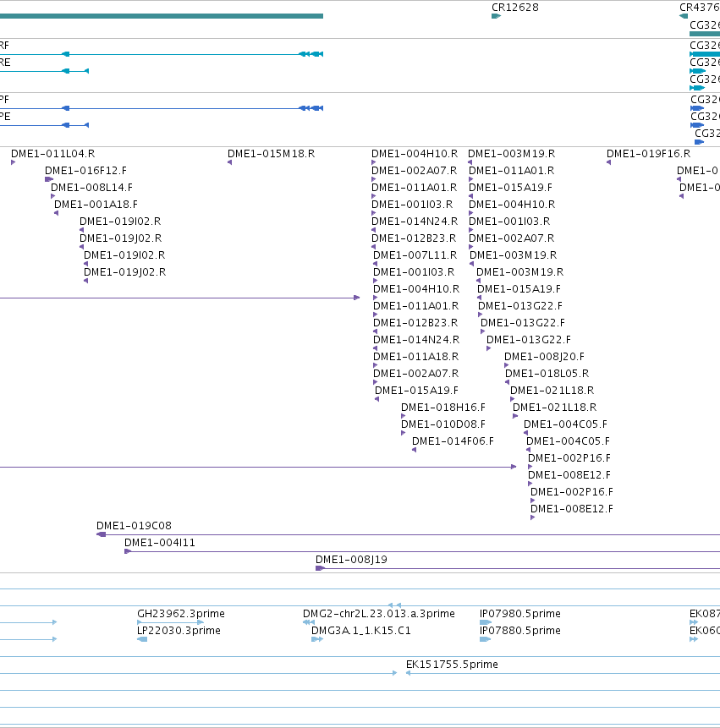Screen dimensions: 720x728
Task: Click the IP07880.5prime EST box glyph
Action: pos(485,639)
